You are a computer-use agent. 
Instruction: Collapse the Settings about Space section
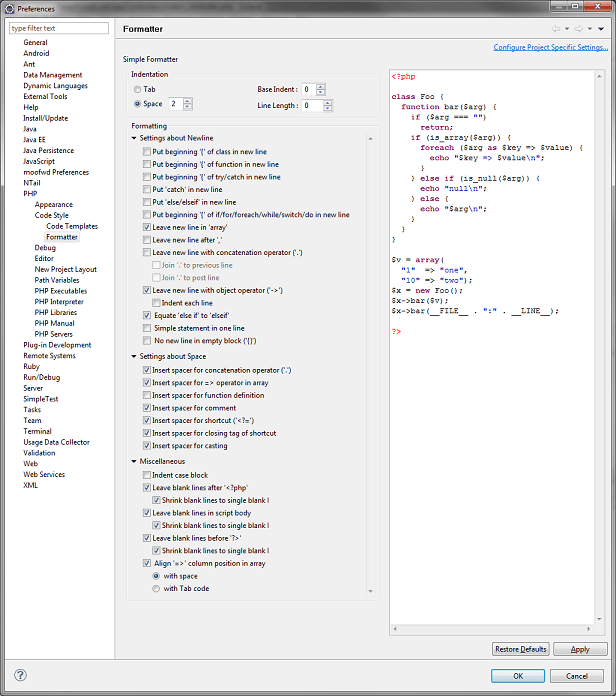click(x=134, y=356)
